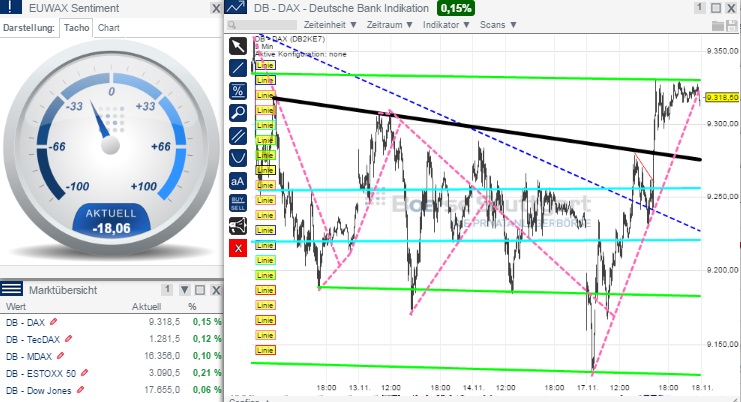Sort by the Wert column header

click(16, 307)
